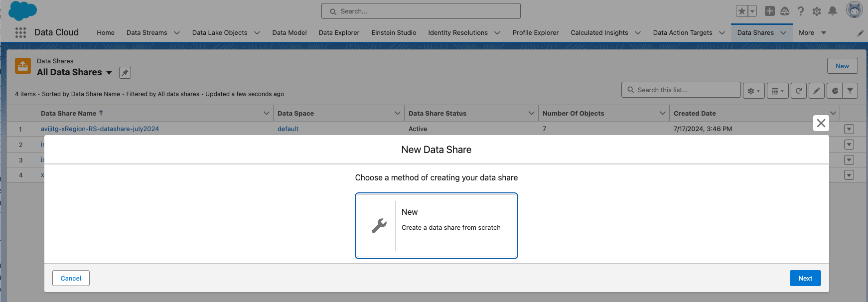
Task: Open the Calculated Insights tab
Action: 599,33
